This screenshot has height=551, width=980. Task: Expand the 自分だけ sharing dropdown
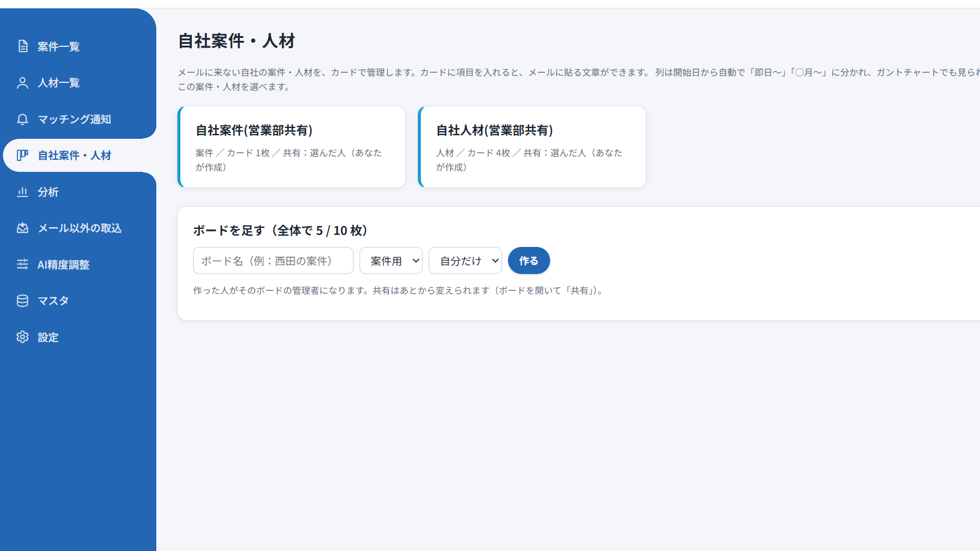(x=465, y=261)
